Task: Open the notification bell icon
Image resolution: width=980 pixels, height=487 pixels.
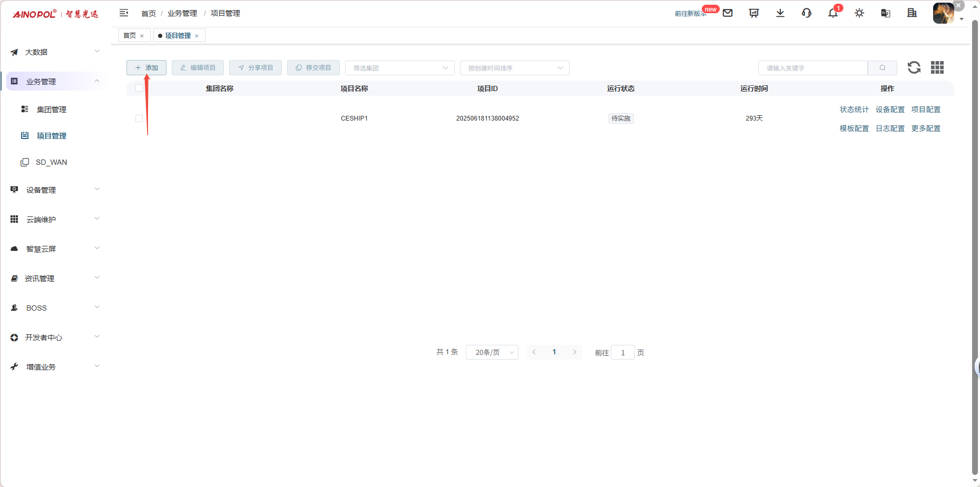Action: (832, 13)
